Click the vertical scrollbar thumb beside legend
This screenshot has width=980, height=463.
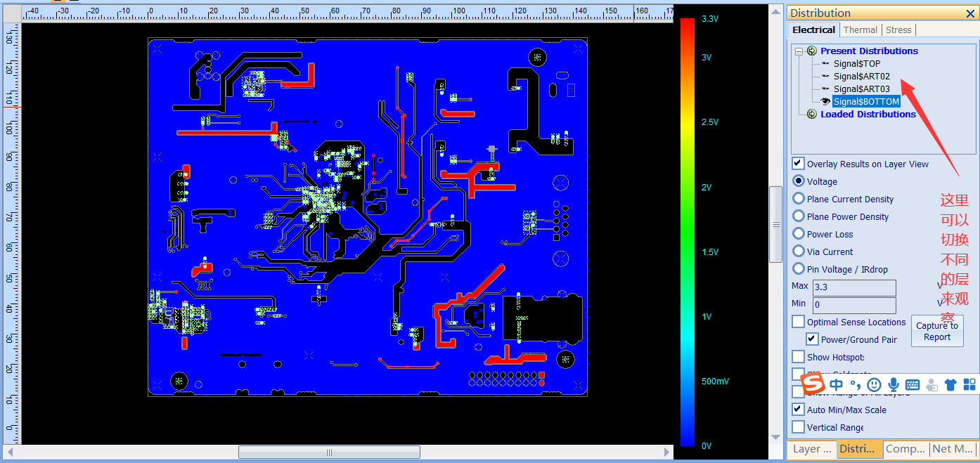tap(776, 224)
